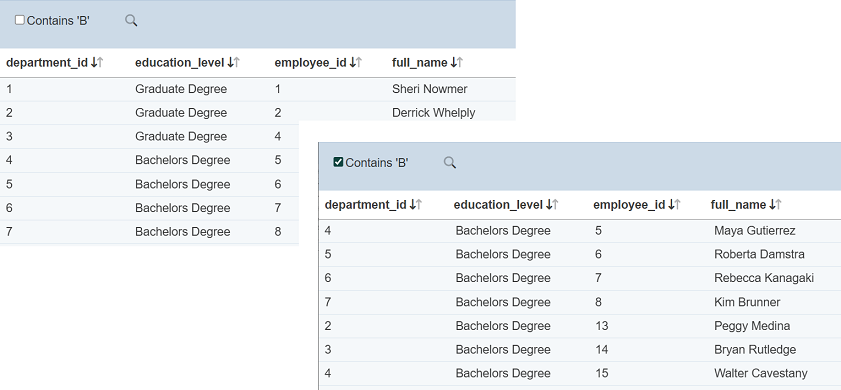Image resolution: width=841 pixels, height=390 pixels.
Task: Sort the top-left table by department_id arrows
Action: tap(97, 63)
